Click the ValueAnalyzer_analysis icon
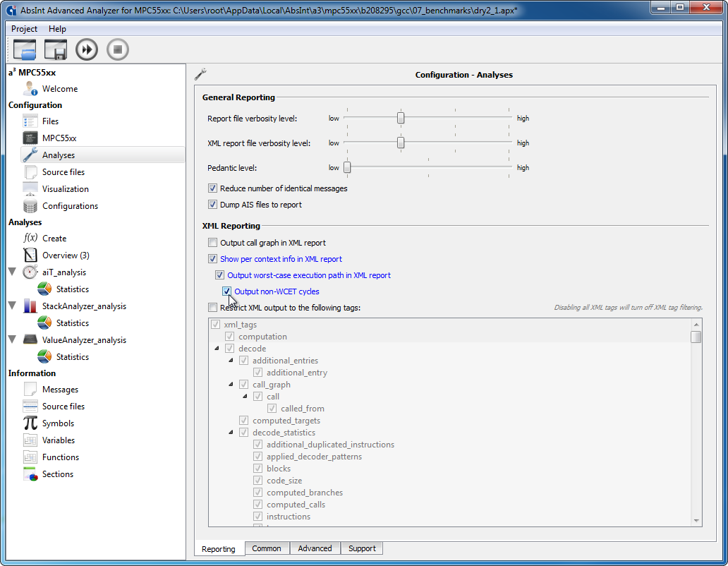Image resolution: width=728 pixels, height=566 pixels. [30, 340]
